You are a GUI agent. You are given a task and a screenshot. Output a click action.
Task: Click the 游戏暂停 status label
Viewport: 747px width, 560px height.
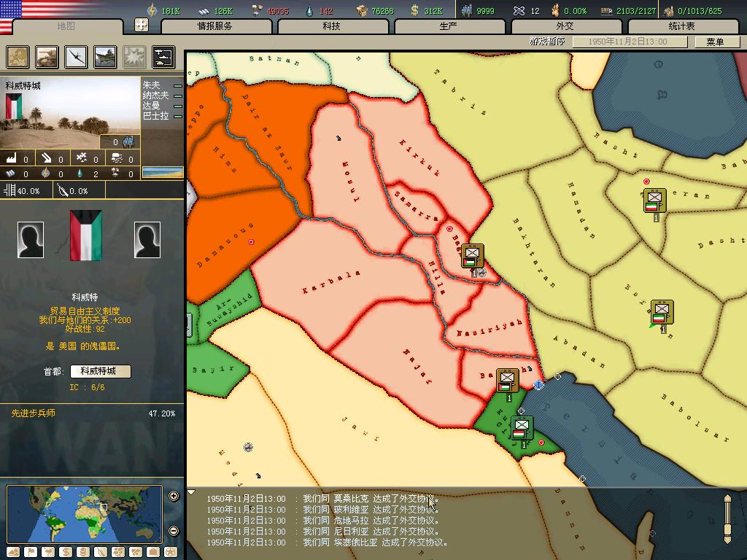click(547, 42)
